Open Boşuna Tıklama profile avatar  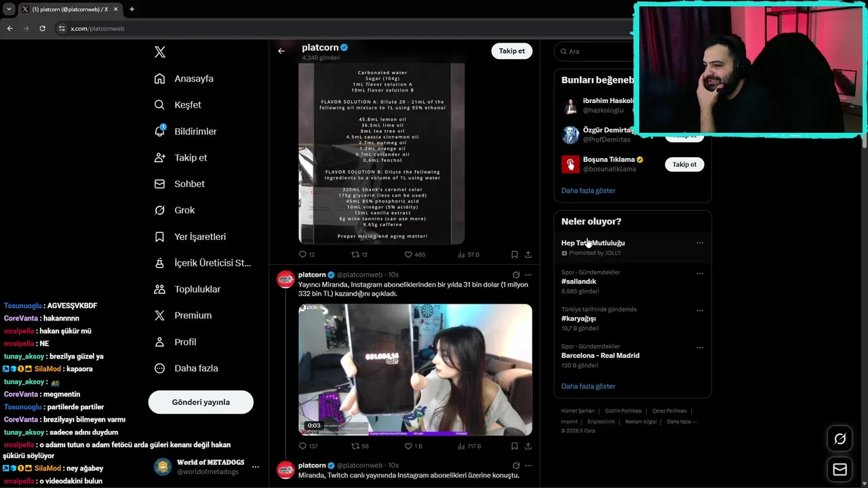[570, 164]
